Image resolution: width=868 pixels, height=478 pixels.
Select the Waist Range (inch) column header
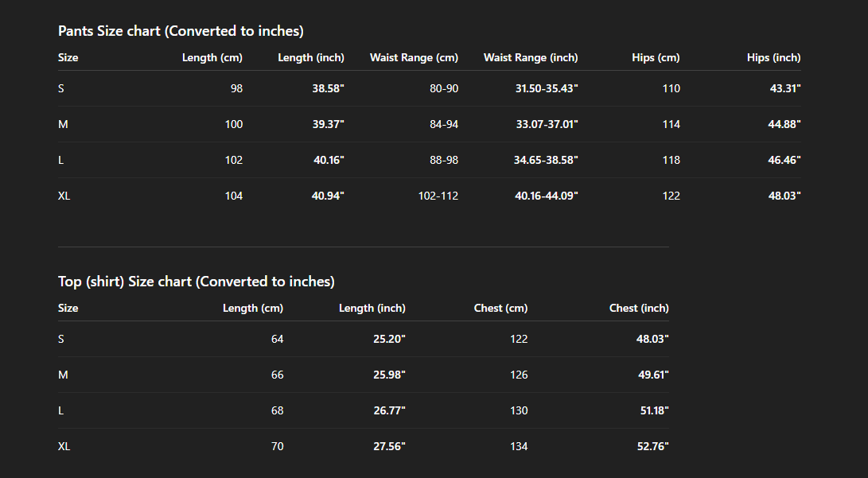pyautogui.click(x=531, y=58)
